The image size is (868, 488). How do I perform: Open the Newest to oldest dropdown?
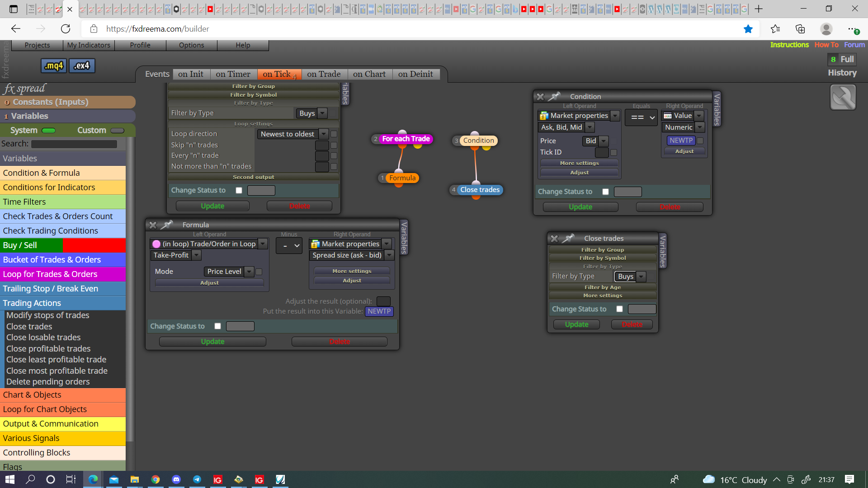[292, 134]
